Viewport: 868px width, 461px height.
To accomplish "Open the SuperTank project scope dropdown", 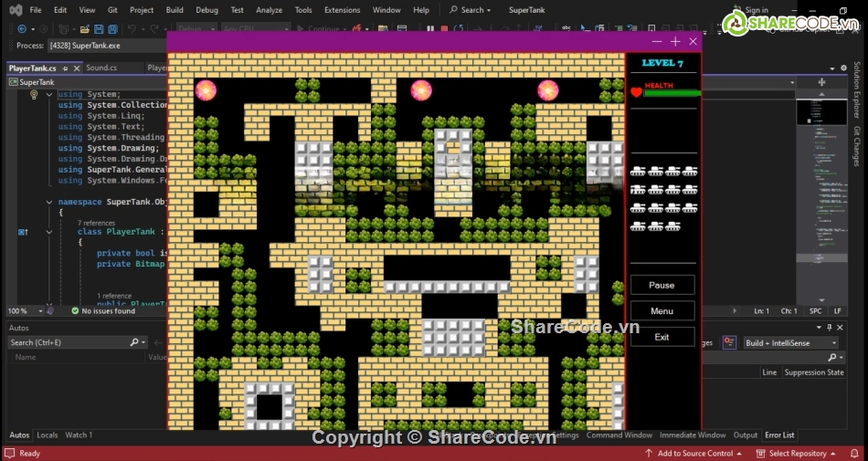I will click(87, 82).
